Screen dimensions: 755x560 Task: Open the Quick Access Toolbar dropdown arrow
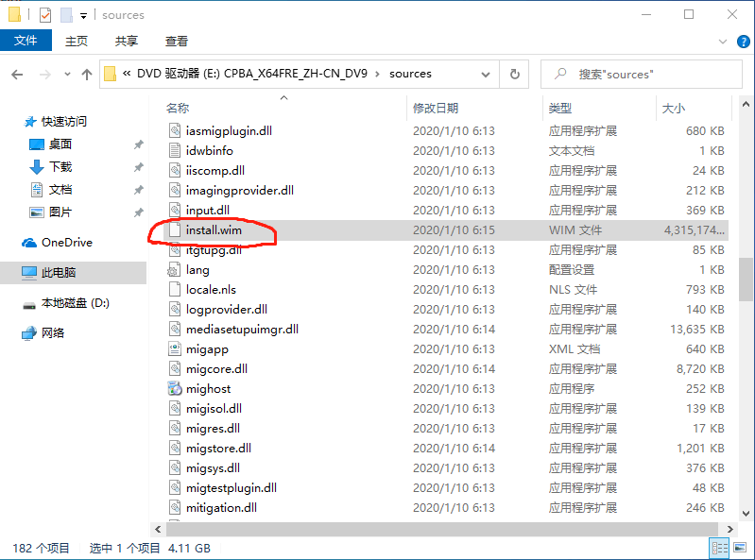(x=84, y=15)
